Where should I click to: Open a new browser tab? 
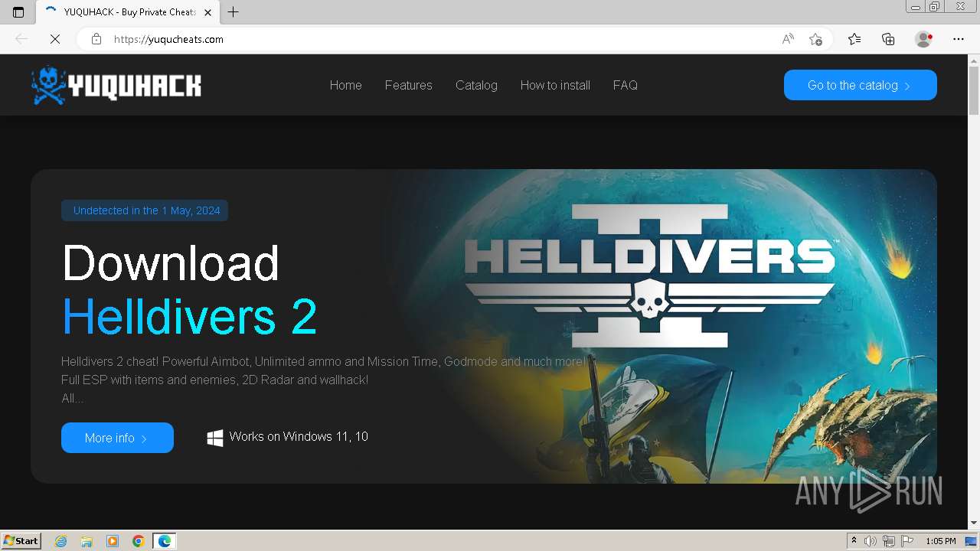pos(234,12)
